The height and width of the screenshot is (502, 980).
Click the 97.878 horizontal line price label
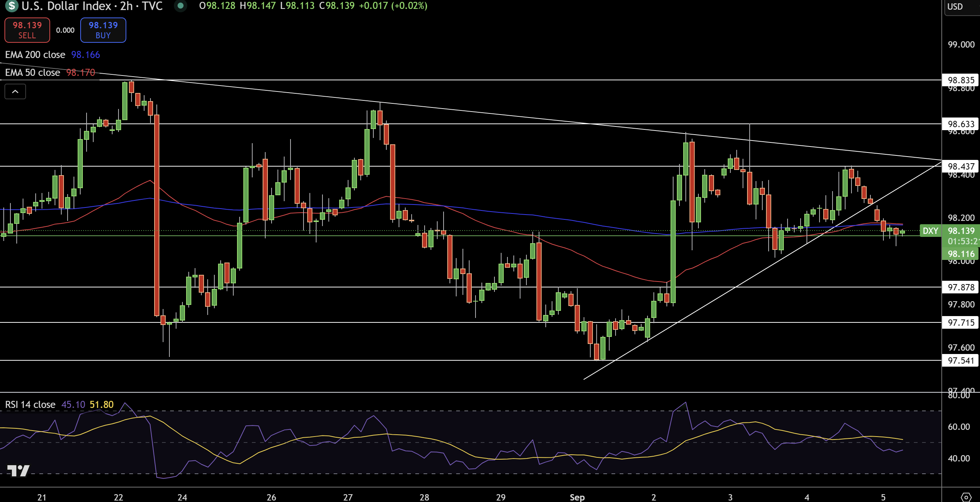click(x=961, y=287)
